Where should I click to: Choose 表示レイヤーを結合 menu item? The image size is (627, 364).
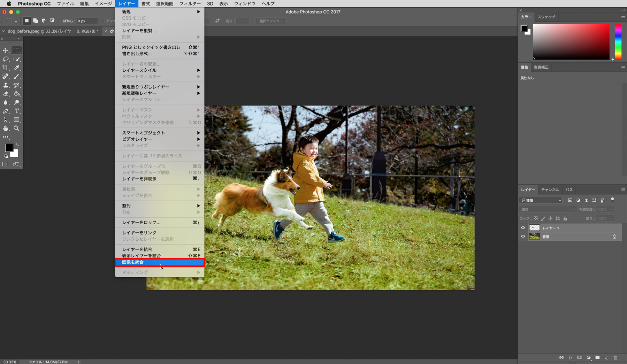coord(160,256)
